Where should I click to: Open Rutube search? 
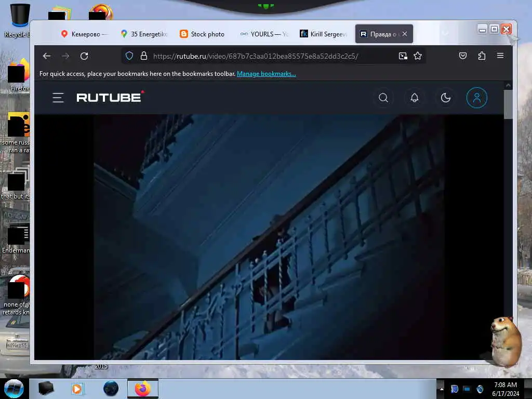pos(383,98)
